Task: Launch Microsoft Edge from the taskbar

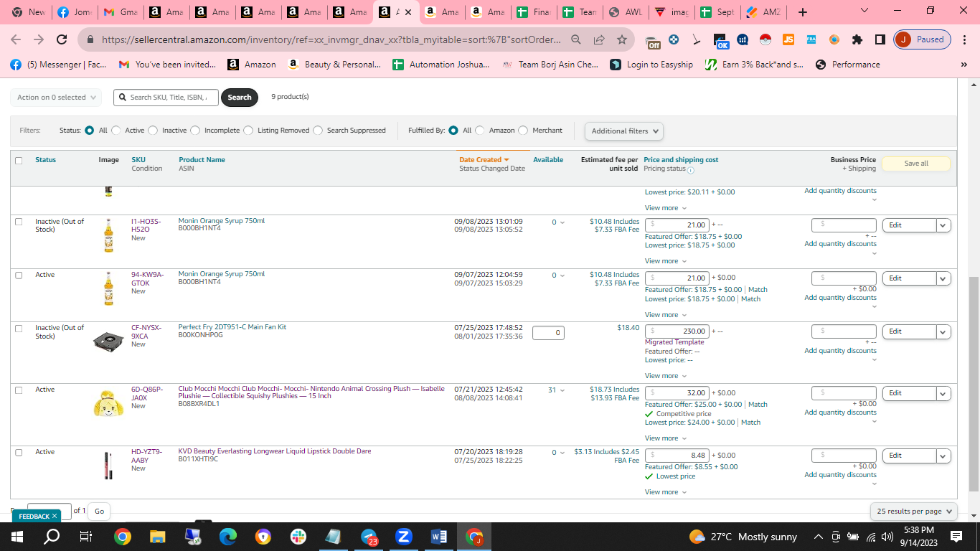Action: [228, 536]
